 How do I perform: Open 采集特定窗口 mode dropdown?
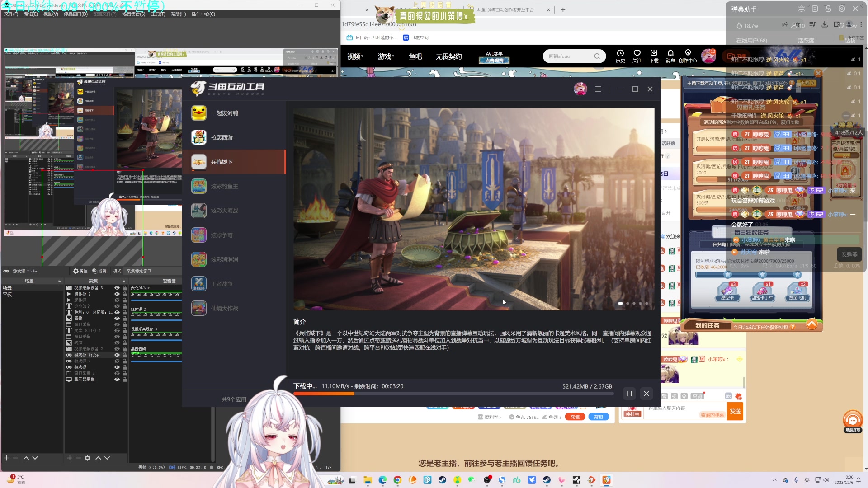[x=139, y=271]
